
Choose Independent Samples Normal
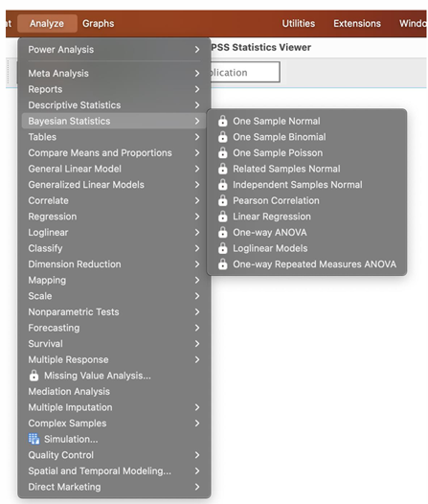pyautogui.click(x=298, y=185)
